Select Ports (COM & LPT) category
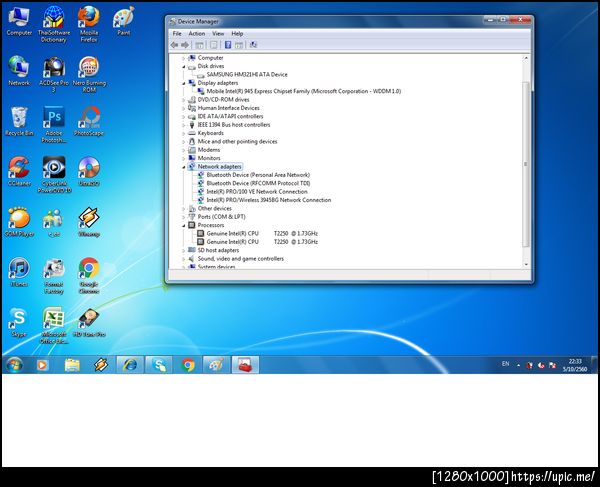The width and height of the screenshot is (600, 487). point(222,217)
